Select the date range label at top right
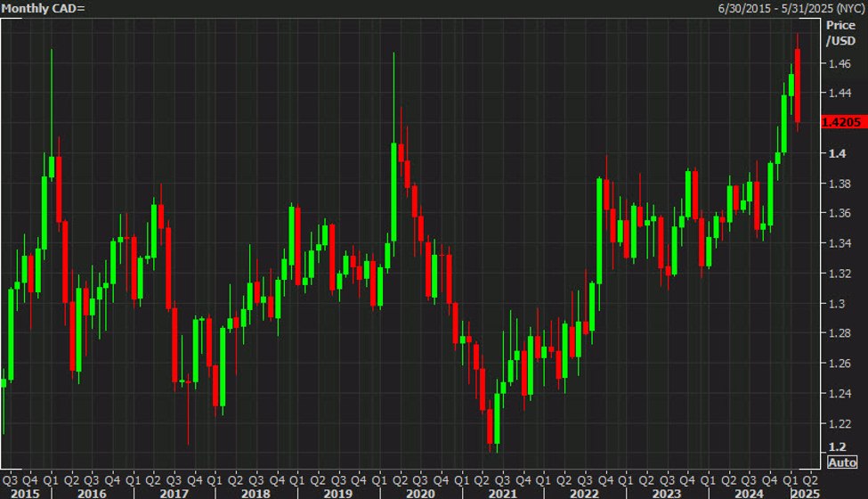The height and width of the screenshot is (499, 868). point(791,8)
